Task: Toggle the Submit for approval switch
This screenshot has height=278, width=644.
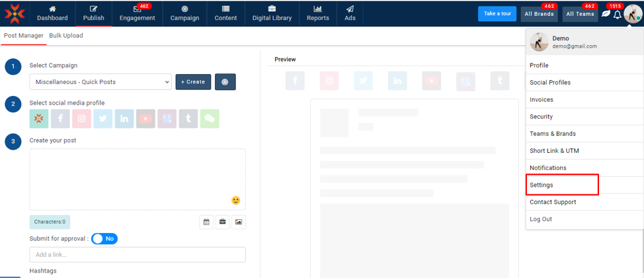Action: 104,238
